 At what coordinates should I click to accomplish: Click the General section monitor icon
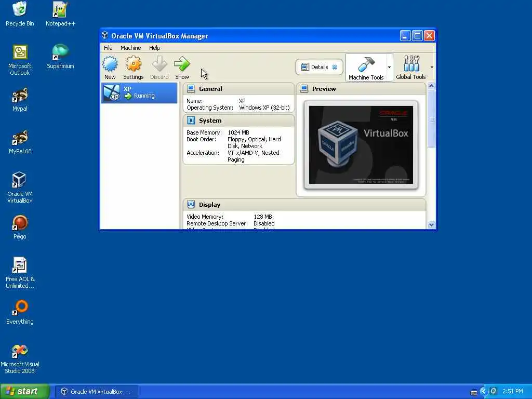click(191, 88)
